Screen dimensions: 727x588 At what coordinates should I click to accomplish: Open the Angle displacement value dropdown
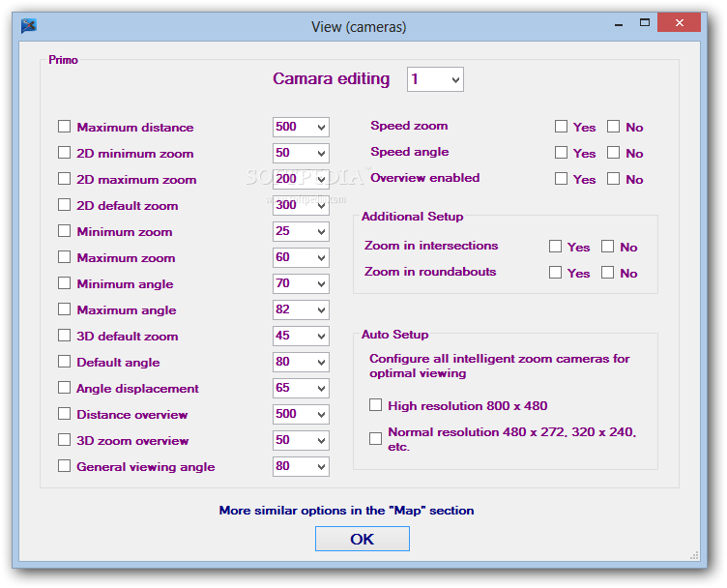(301, 388)
